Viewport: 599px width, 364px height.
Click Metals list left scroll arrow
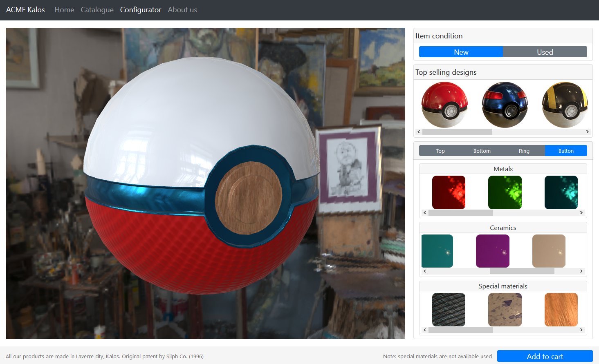(x=425, y=213)
